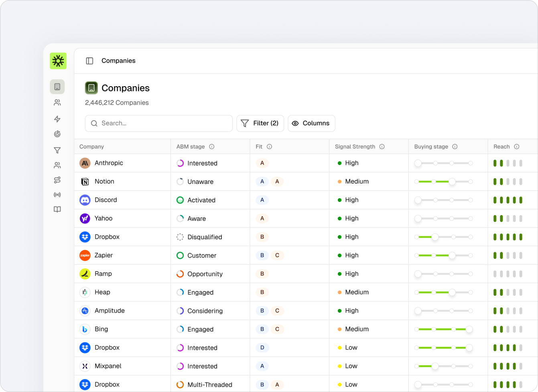Click the C fit badge in Zapier row

click(x=277, y=255)
